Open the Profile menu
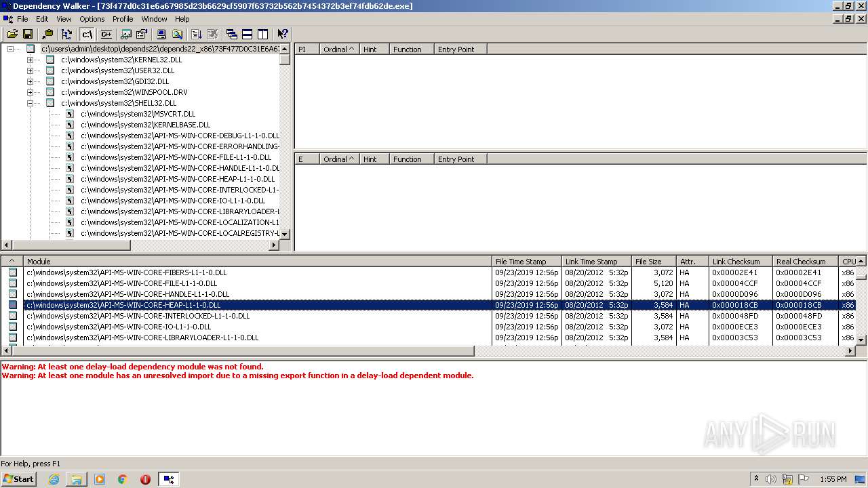Viewport: 868px width, 488px height. point(123,19)
